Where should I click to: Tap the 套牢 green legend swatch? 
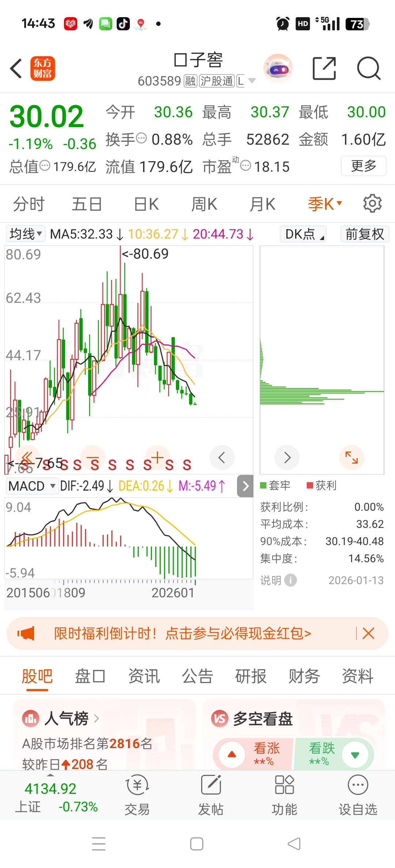pyautogui.click(x=263, y=486)
